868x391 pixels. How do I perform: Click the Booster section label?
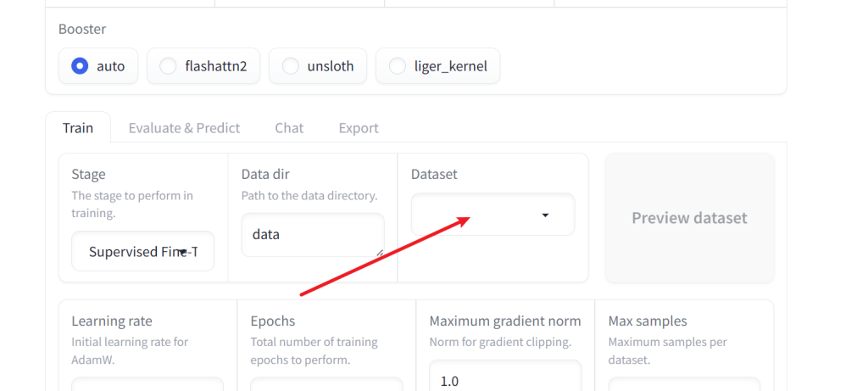point(82,29)
